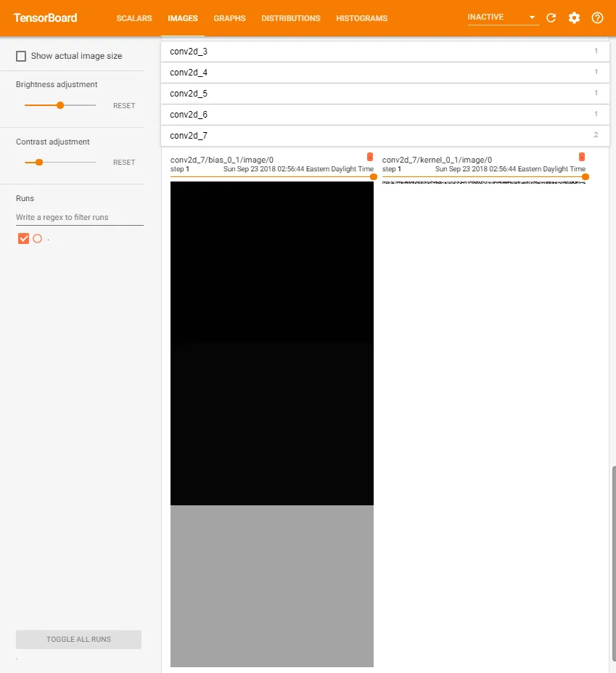Click the Brightness adjustment label
The height and width of the screenshot is (673, 616).
pos(57,84)
